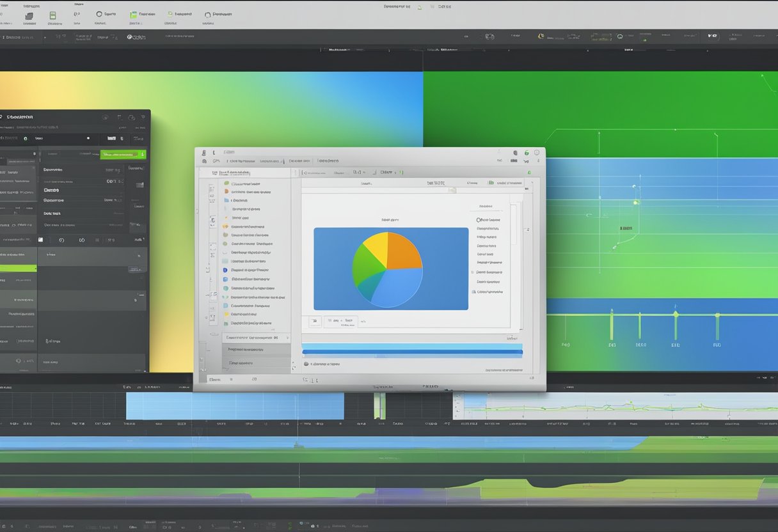The height and width of the screenshot is (532, 778).
Task: Select the blue folder item in the chart window sidebar
Action: coord(225,200)
